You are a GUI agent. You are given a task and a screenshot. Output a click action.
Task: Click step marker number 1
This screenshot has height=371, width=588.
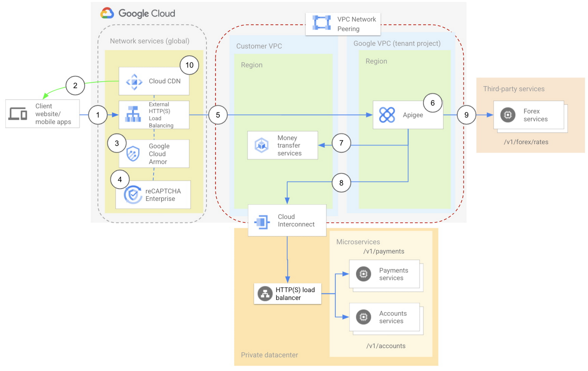(x=98, y=115)
